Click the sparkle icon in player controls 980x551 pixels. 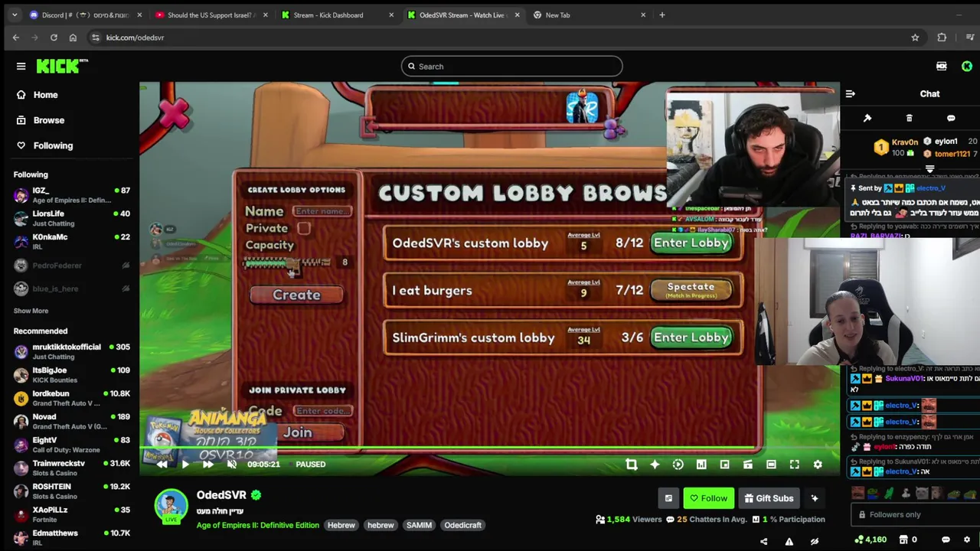click(x=655, y=465)
